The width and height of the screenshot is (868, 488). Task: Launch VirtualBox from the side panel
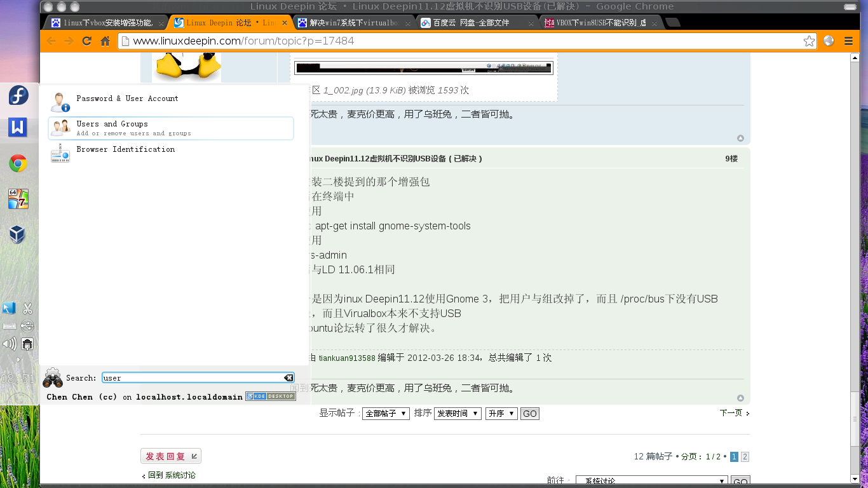coord(18,234)
